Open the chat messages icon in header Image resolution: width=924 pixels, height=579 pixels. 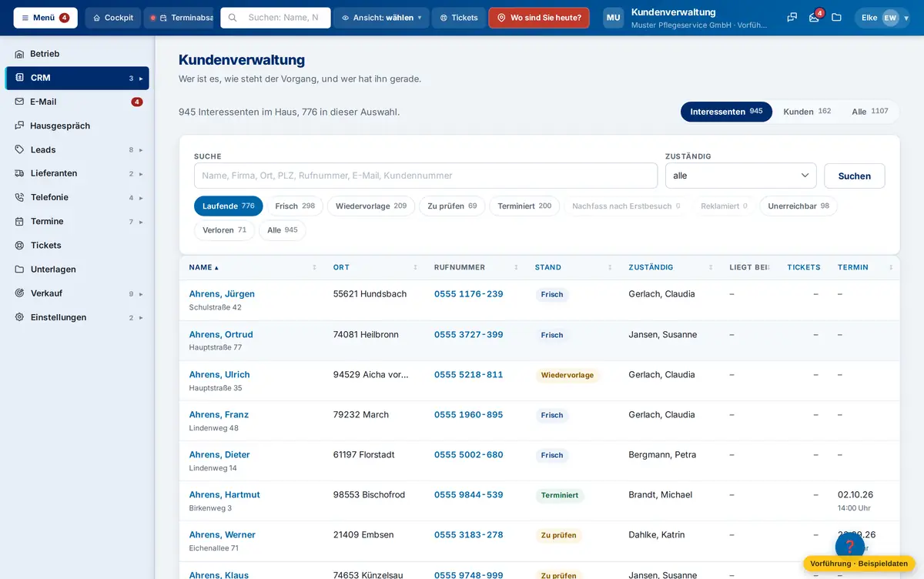click(792, 18)
